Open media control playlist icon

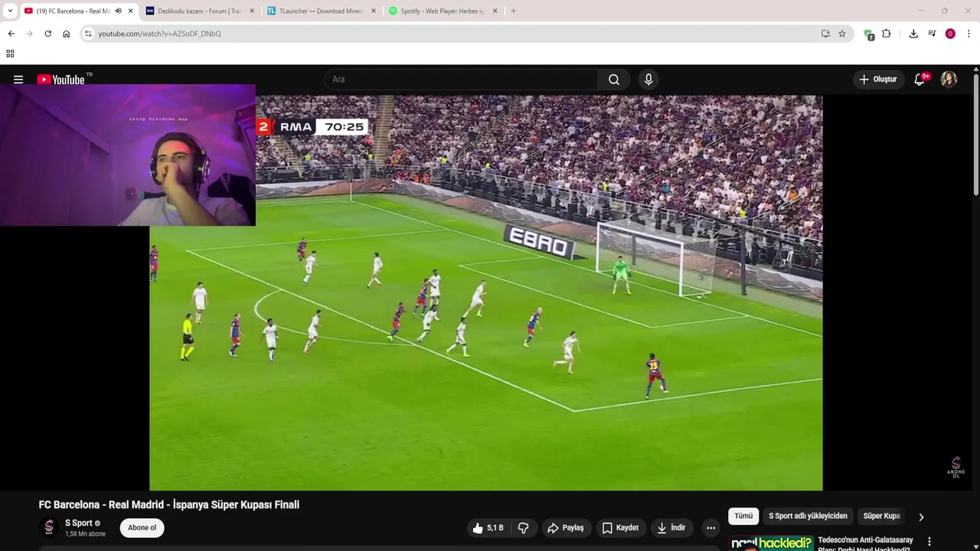(932, 34)
